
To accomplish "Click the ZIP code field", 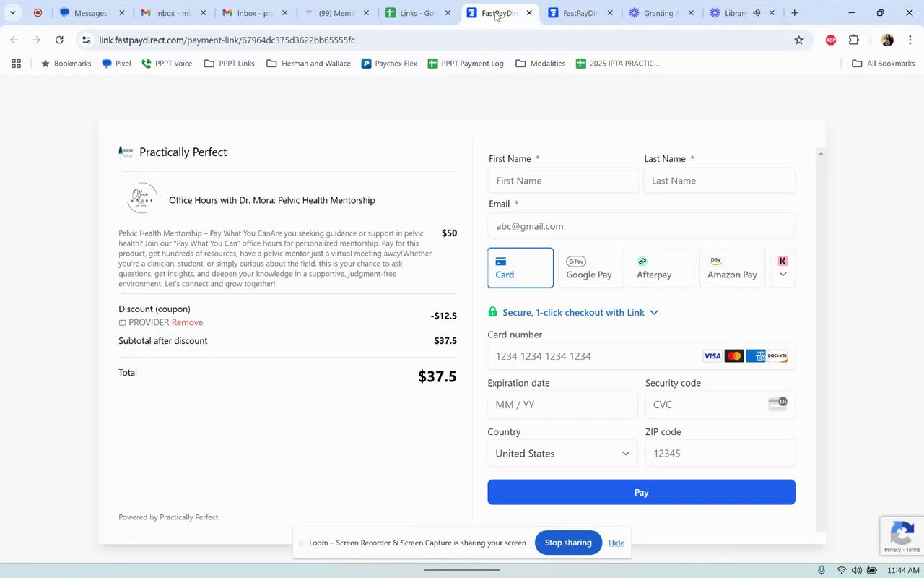I will click(720, 454).
